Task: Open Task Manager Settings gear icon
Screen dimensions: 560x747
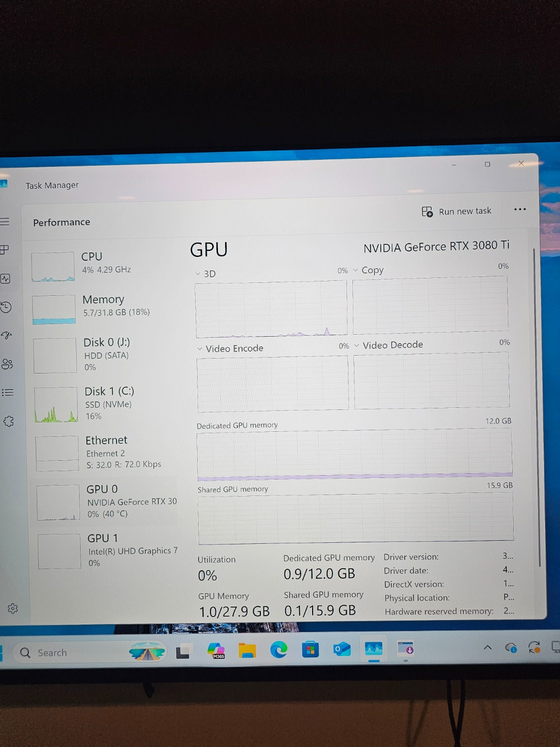Action: [x=13, y=609]
